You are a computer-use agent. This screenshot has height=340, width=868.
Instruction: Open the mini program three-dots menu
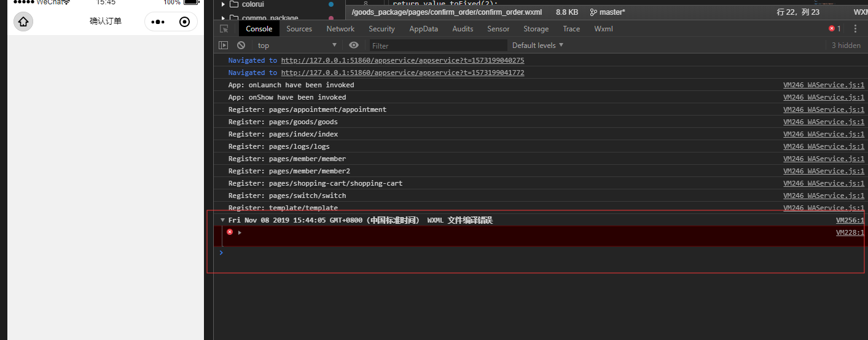(158, 22)
